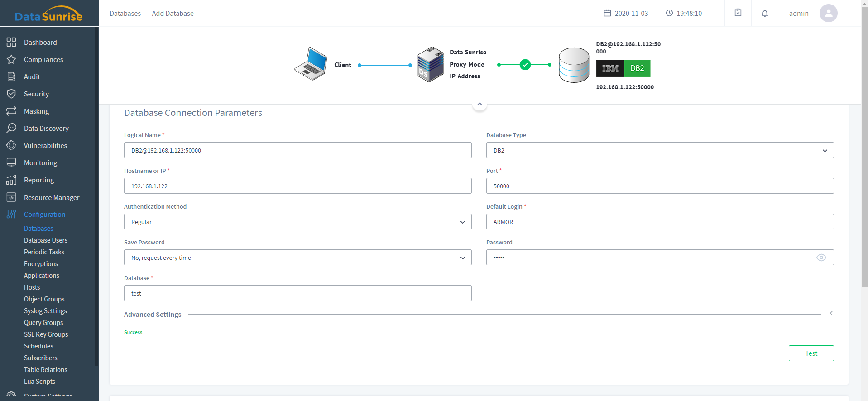Viewport: 868px width, 401px height.
Task: Click the Reporting chart icon
Action: (x=11, y=180)
